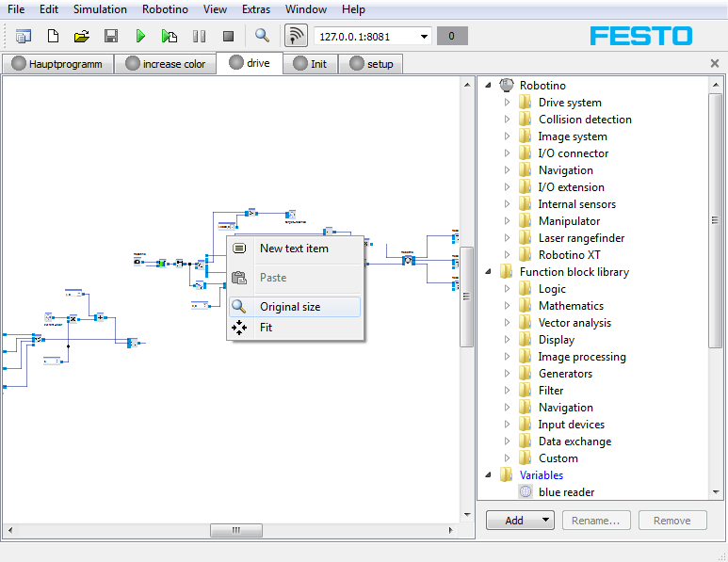Switch to the increase color tab
Screen dimensions: 728x562
(166, 64)
